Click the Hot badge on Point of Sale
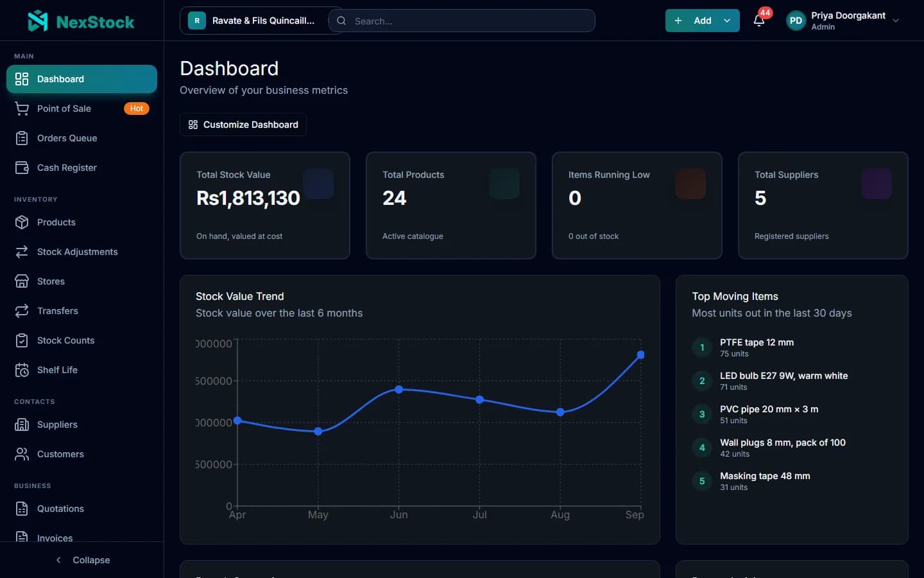 point(137,109)
